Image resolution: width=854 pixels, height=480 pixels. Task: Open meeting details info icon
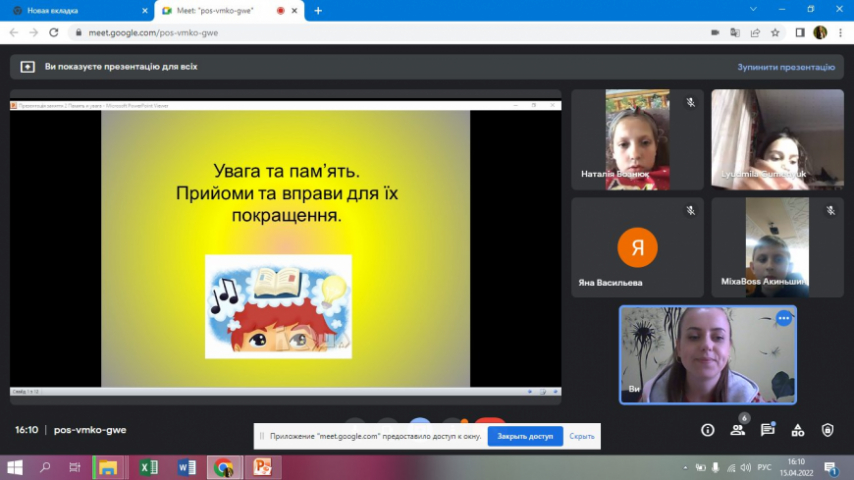click(708, 430)
